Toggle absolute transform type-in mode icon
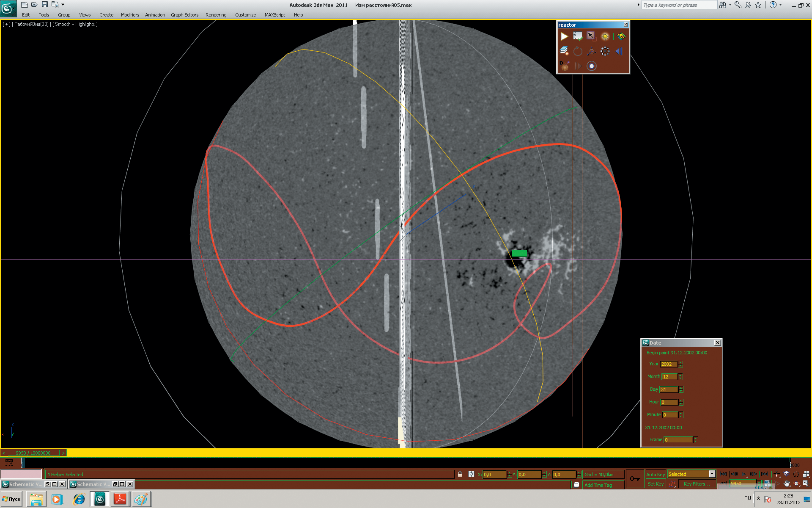 pos(471,474)
